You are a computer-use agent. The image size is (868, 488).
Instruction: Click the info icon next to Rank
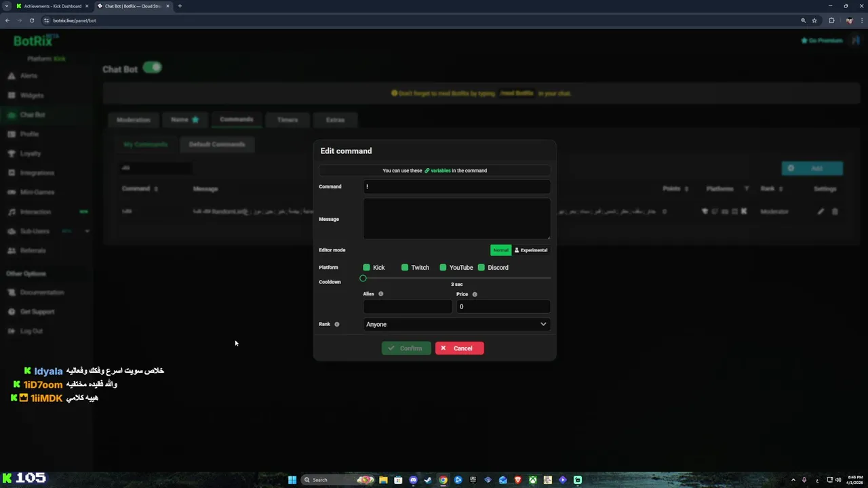click(336, 324)
